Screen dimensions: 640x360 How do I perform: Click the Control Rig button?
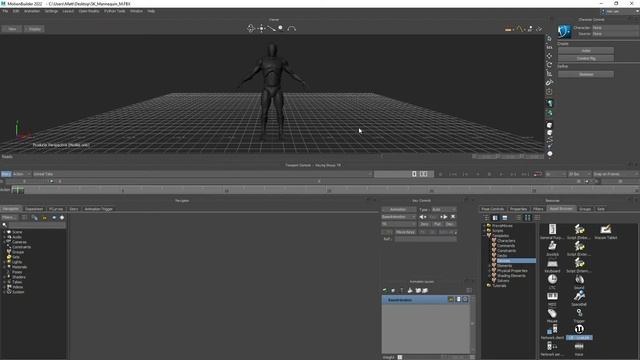586,58
